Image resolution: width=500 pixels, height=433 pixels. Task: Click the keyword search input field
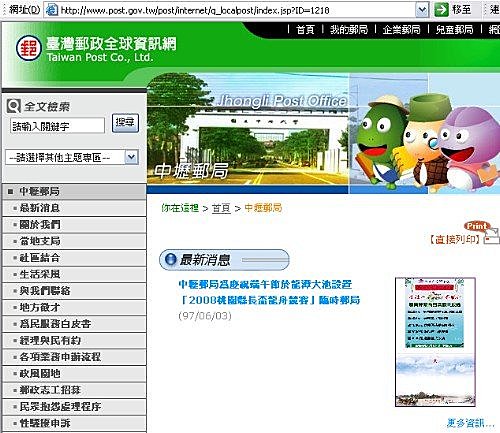pos(58,126)
